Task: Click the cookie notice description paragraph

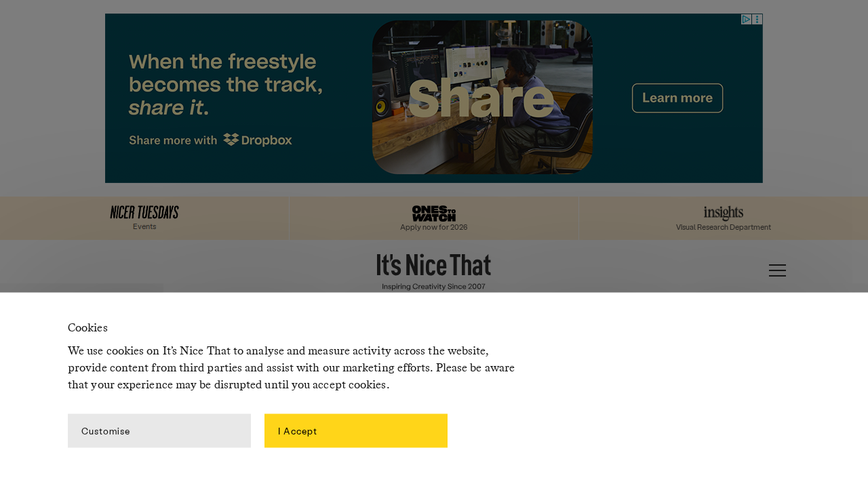Action: tap(292, 368)
